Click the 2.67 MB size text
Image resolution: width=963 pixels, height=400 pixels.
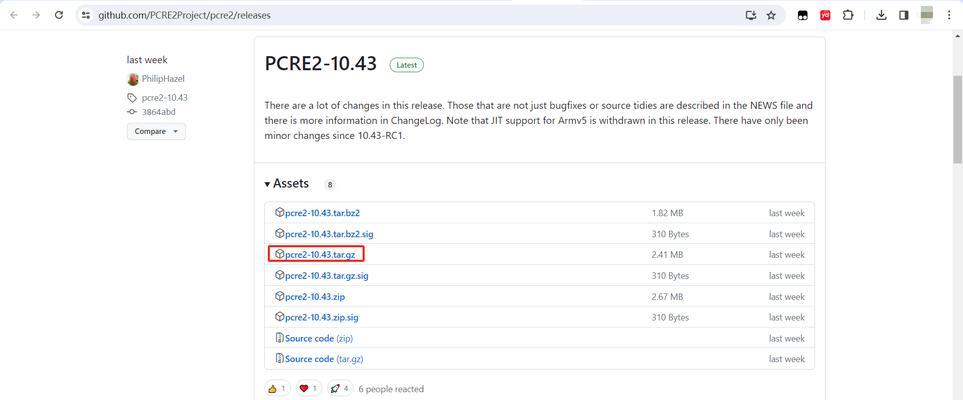coord(668,297)
